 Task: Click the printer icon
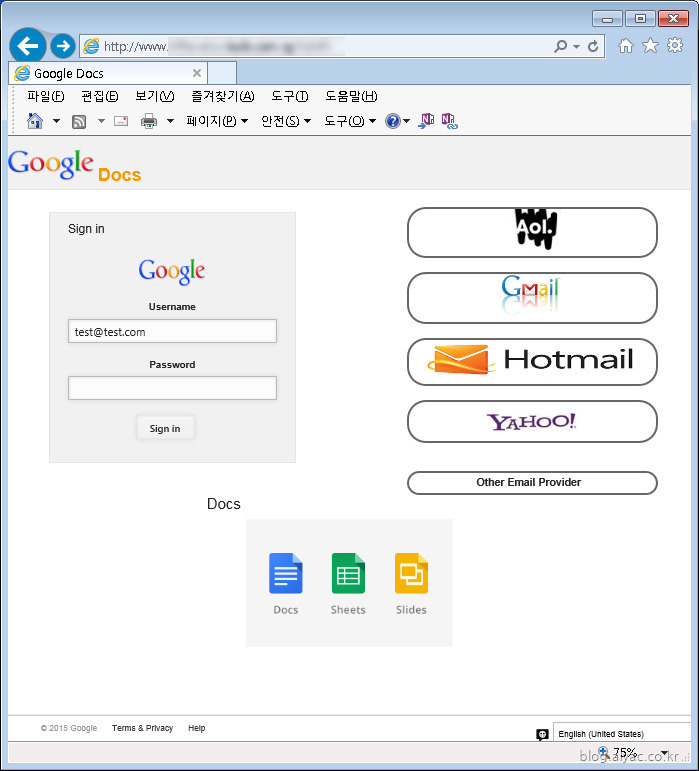pos(148,121)
